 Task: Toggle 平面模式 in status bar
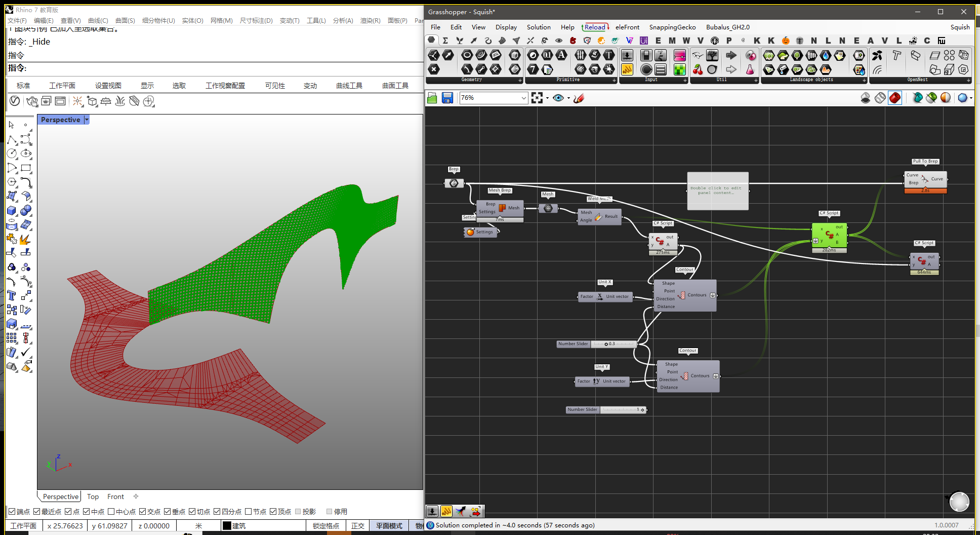coord(389,526)
